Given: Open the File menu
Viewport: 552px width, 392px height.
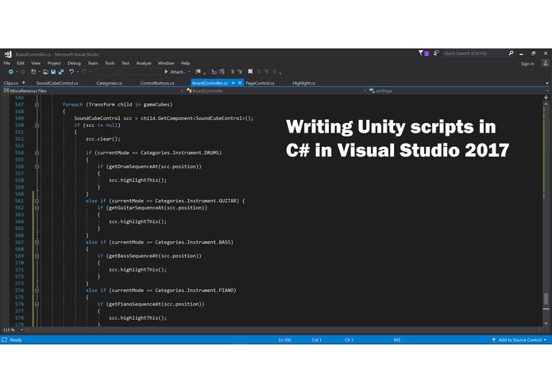Looking at the screenshot, I should click(x=7, y=63).
